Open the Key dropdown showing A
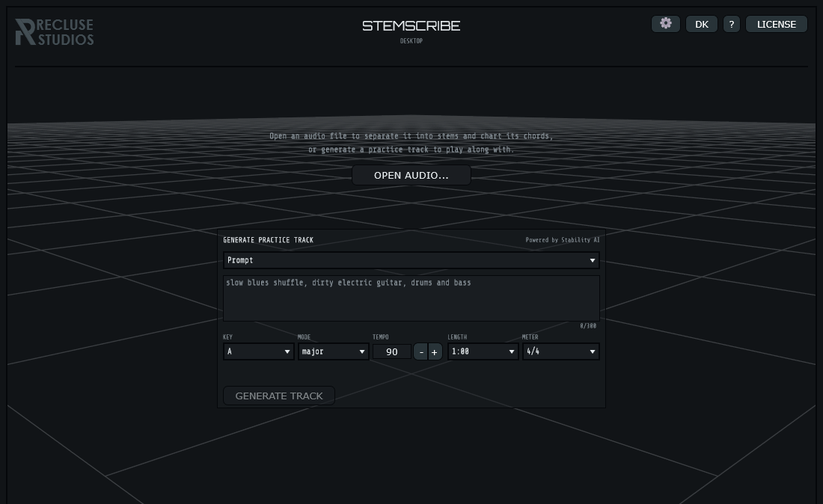This screenshot has width=823, height=504. tap(258, 351)
